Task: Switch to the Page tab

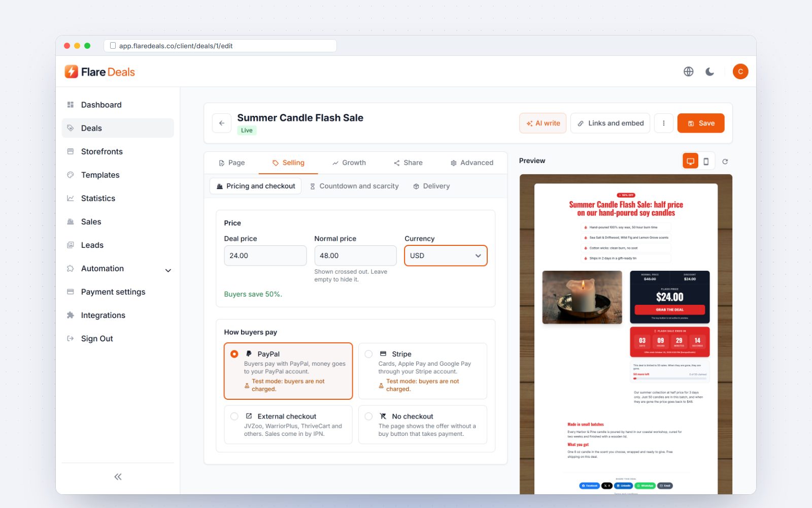Action: point(232,163)
